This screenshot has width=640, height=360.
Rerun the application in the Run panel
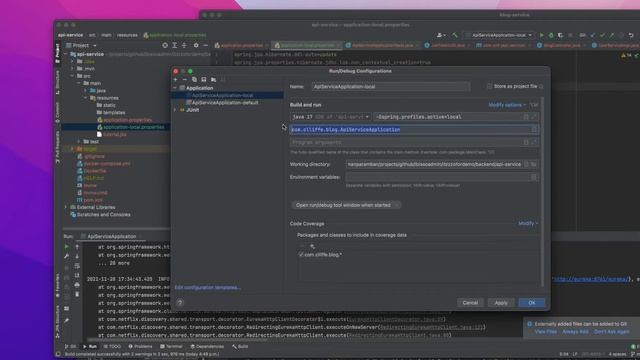tap(67, 247)
